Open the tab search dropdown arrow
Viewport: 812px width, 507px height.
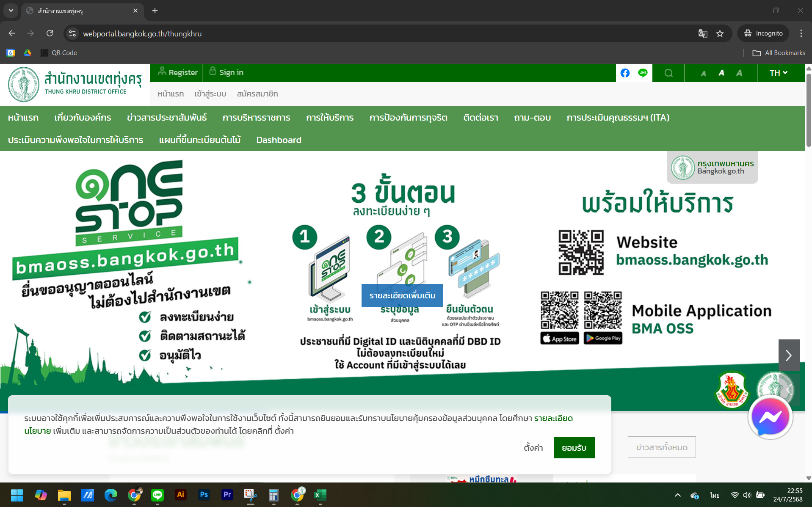point(11,11)
